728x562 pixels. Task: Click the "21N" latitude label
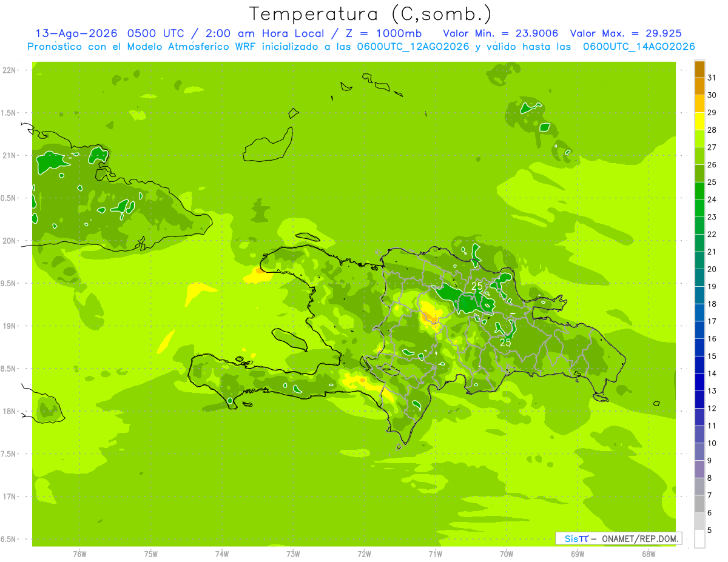point(10,155)
